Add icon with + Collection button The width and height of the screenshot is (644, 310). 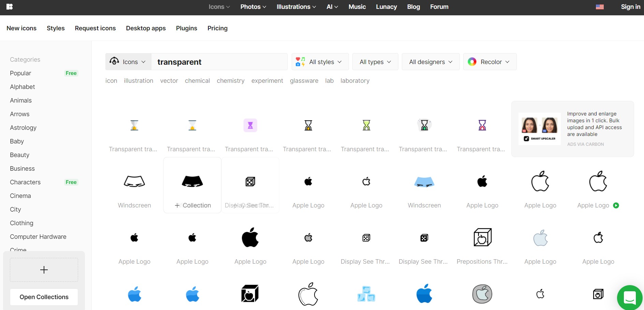[193, 205]
